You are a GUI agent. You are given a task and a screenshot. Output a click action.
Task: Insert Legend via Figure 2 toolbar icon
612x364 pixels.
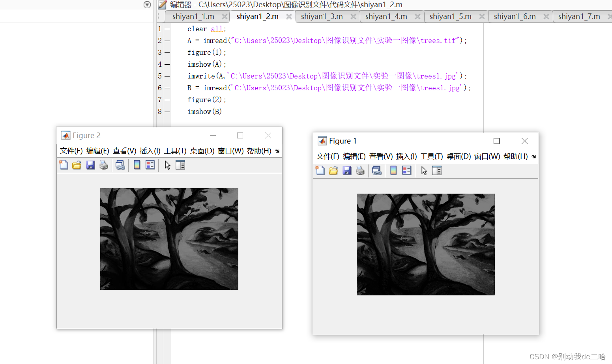(150, 165)
